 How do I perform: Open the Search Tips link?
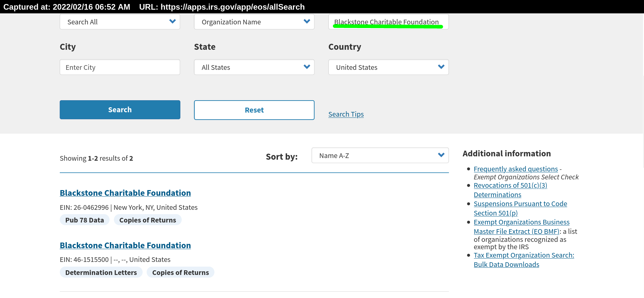pyautogui.click(x=346, y=114)
